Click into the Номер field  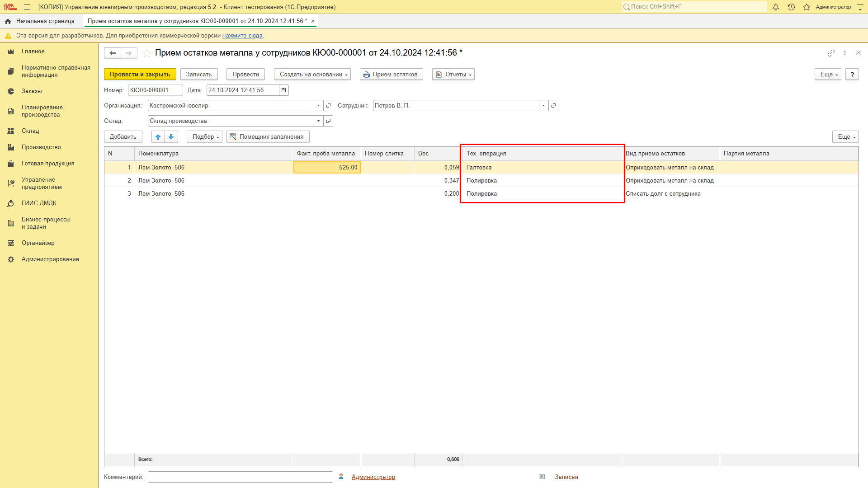coord(156,90)
